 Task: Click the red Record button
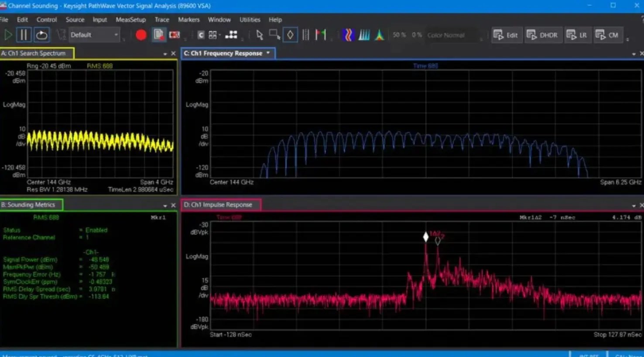(x=141, y=35)
